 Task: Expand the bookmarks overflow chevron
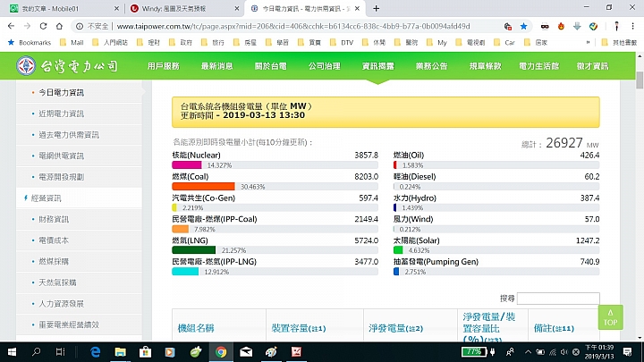coord(589,42)
